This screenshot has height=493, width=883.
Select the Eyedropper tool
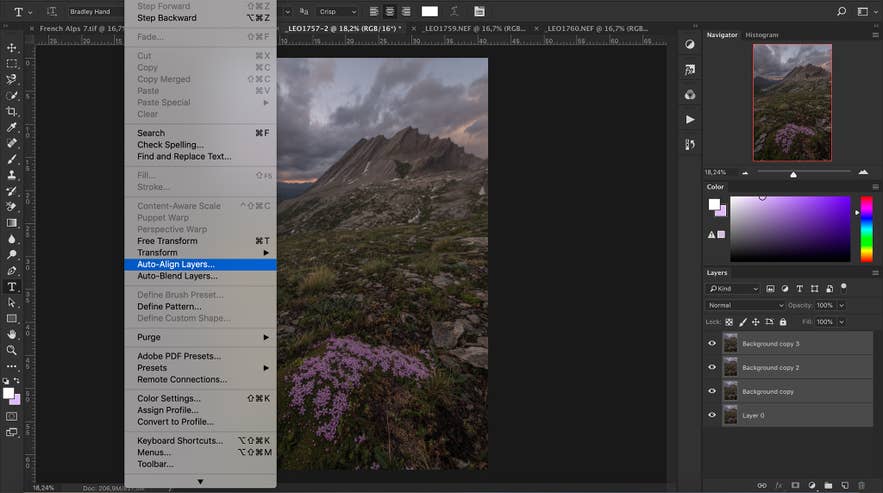pyautogui.click(x=11, y=127)
